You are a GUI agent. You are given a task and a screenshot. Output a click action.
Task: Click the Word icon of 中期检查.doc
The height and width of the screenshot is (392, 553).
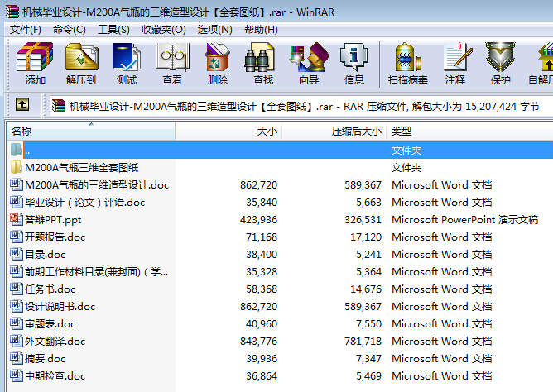pos(17,375)
